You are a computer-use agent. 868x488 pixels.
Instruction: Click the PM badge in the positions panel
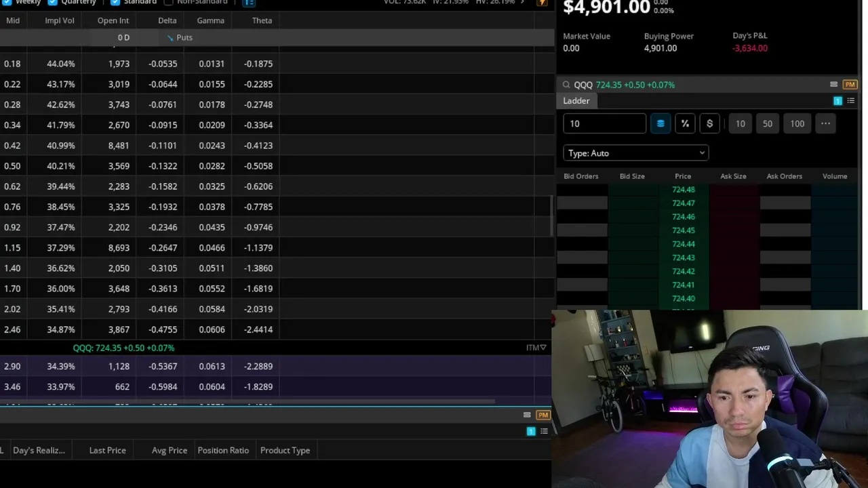pos(543,415)
